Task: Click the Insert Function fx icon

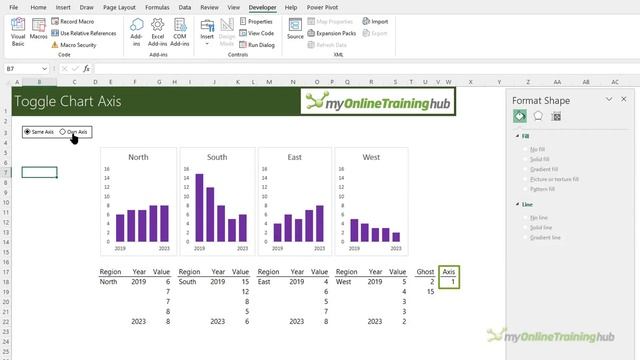Action: click(x=87, y=69)
